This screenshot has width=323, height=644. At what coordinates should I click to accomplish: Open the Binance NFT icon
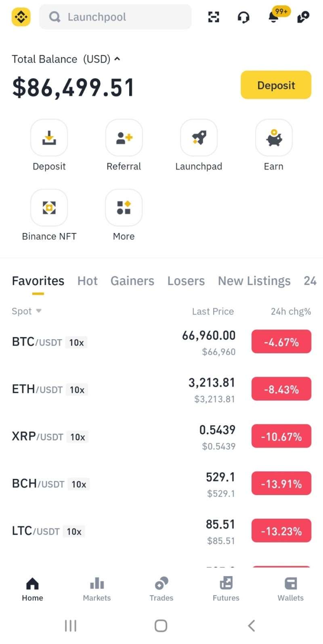pyautogui.click(x=49, y=208)
